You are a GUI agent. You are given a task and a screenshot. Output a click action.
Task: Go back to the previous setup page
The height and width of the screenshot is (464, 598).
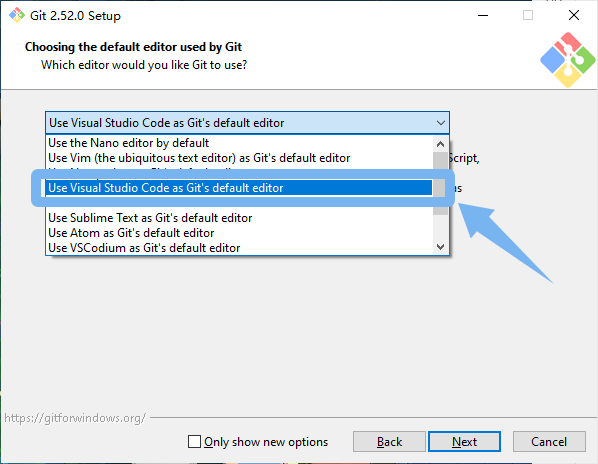pos(389,442)
